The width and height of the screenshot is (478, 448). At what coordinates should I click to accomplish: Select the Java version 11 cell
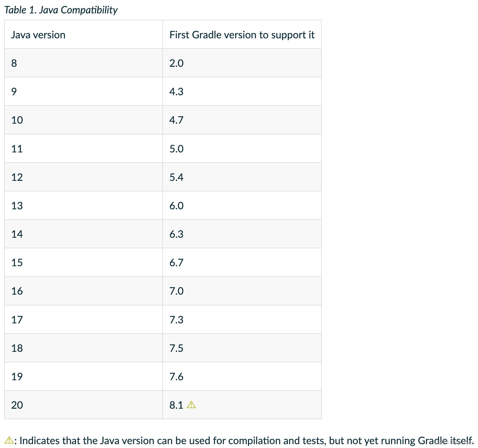coord(83,149)
